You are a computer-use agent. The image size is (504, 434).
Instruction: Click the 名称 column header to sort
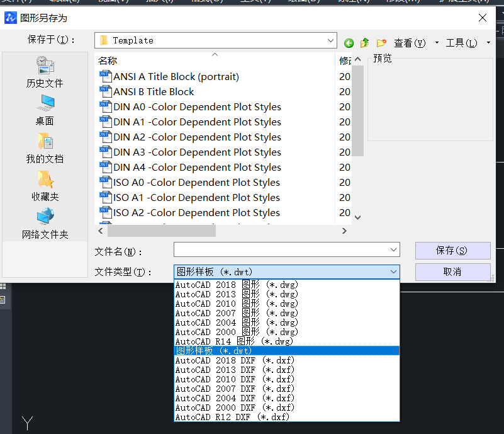[214, 60]
